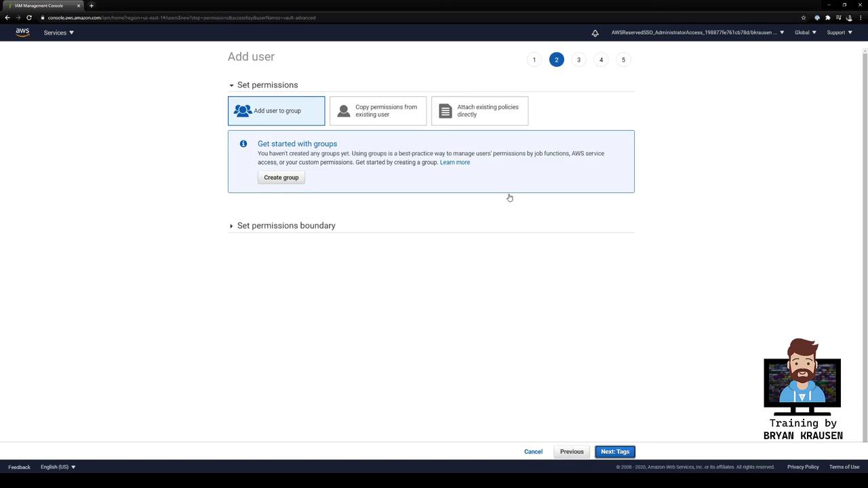Jump to wizard step 3
Screen dimensions: 868x488
pyautogui.click(x=578, y=60)
